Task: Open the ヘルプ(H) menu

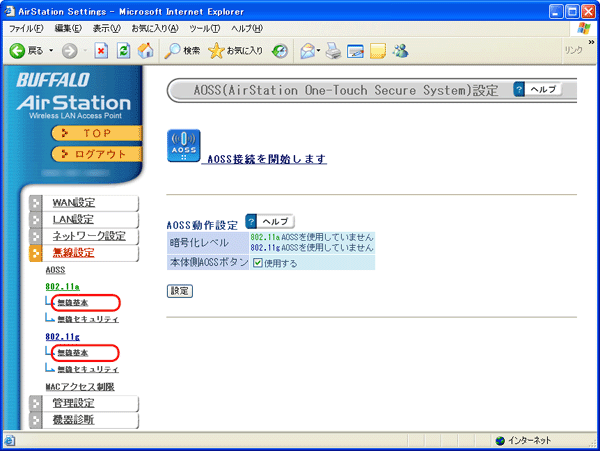Action: point(247,29)
